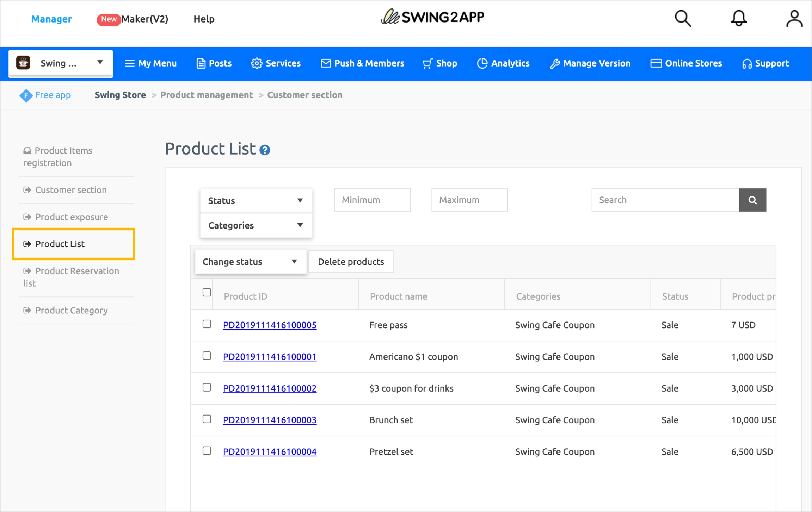This screenshot has height=512, width=812.
Task: Open the Change status dropdown
Action: pyautogui.click(x=251, y=262)
